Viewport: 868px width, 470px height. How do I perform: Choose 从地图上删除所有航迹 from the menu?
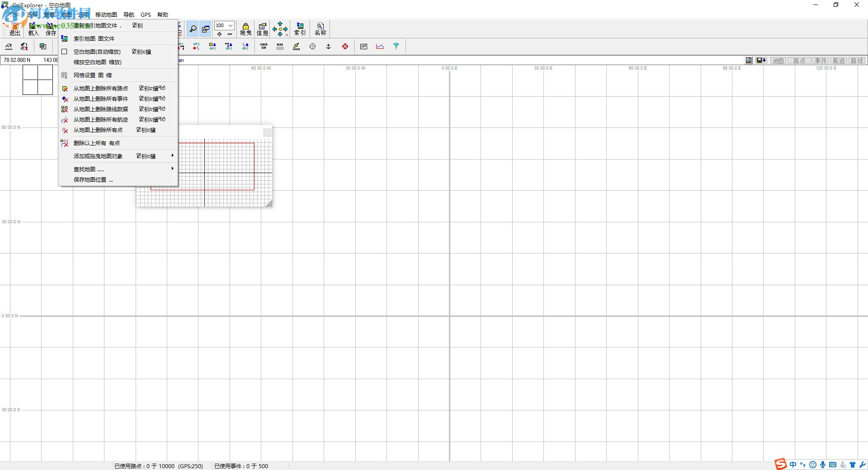tap(118, 119)
